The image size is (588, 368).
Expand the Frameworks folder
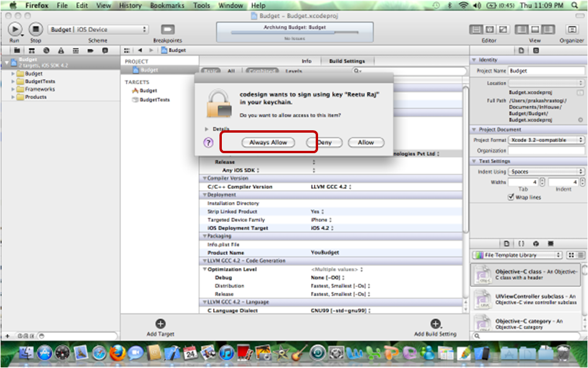tap(13, 89)
